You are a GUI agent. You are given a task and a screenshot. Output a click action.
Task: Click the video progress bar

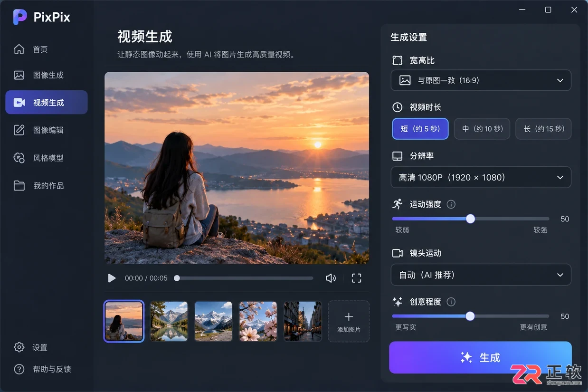[x=244, y=278]
